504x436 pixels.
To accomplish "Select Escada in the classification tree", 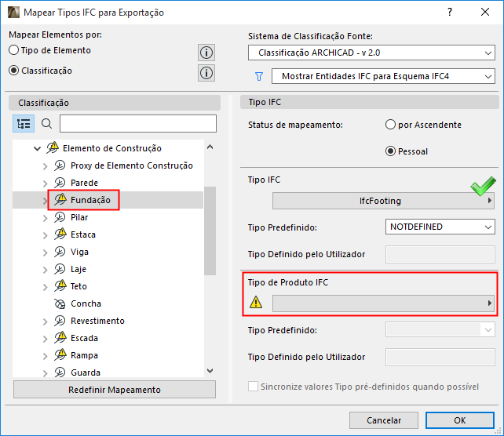I will point(84,338).
